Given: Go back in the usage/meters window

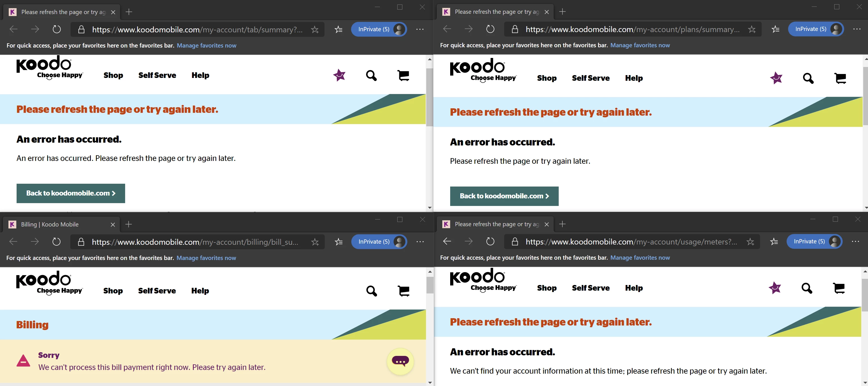Looking at the screenshot, I should pos(447,241).
